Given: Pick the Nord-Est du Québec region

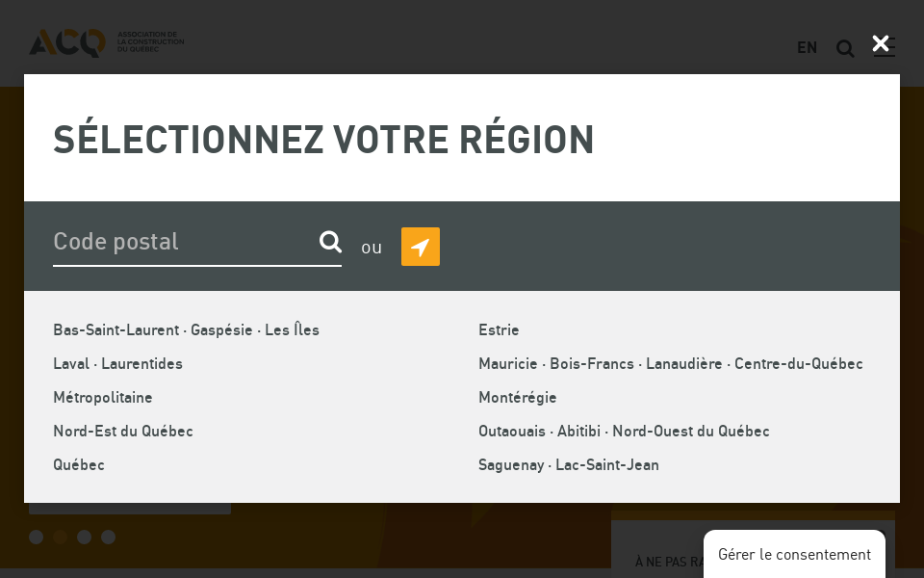Looking at the screenshot, I should (123, 431).
